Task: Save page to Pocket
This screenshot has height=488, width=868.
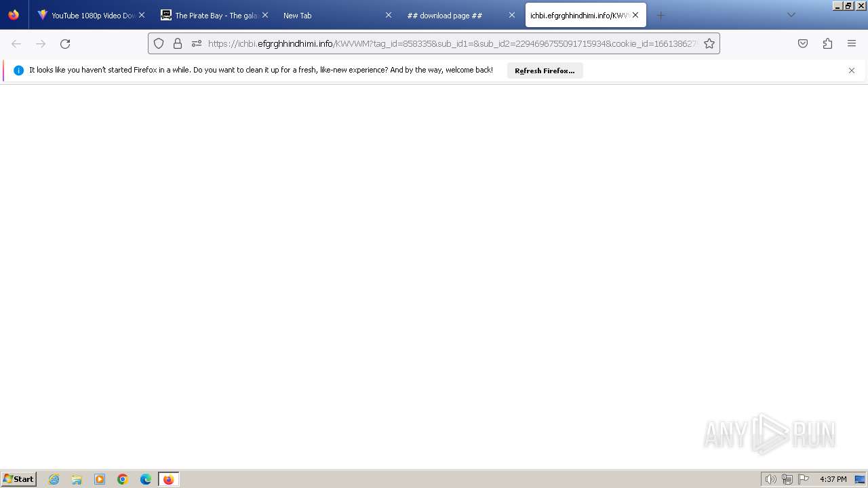Action: (803, 43)
